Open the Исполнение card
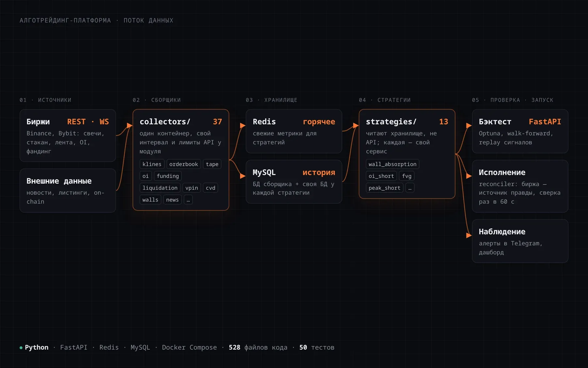This screenshot has height=368, width=588. [x=520, y=186]
